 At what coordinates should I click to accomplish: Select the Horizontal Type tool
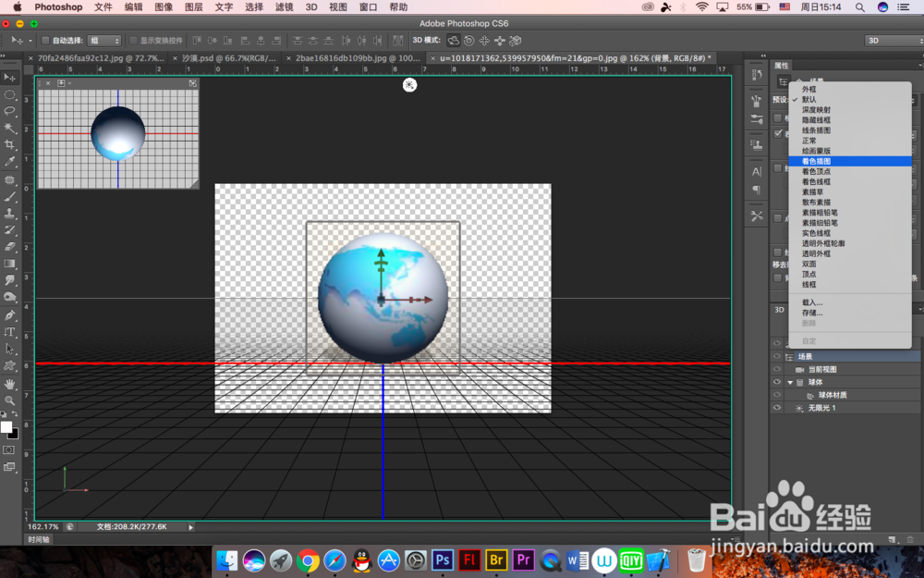(x=9, y=332)
